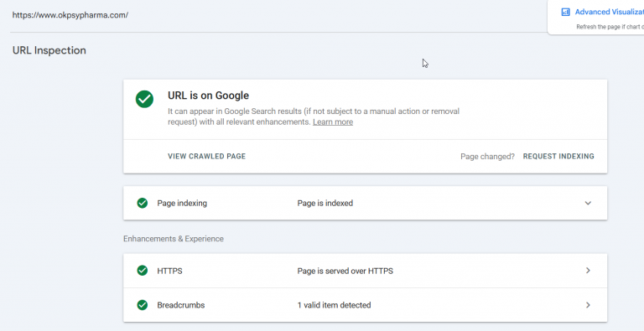The image size is (644, 331).
Task: Click the 'Page is indexed' status text
Action: [x=325, y=204]
